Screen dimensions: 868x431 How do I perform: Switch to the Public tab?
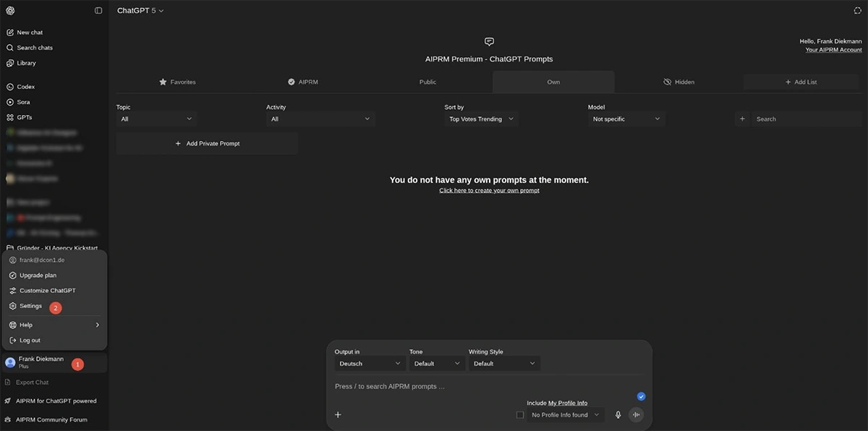(427, 82)
